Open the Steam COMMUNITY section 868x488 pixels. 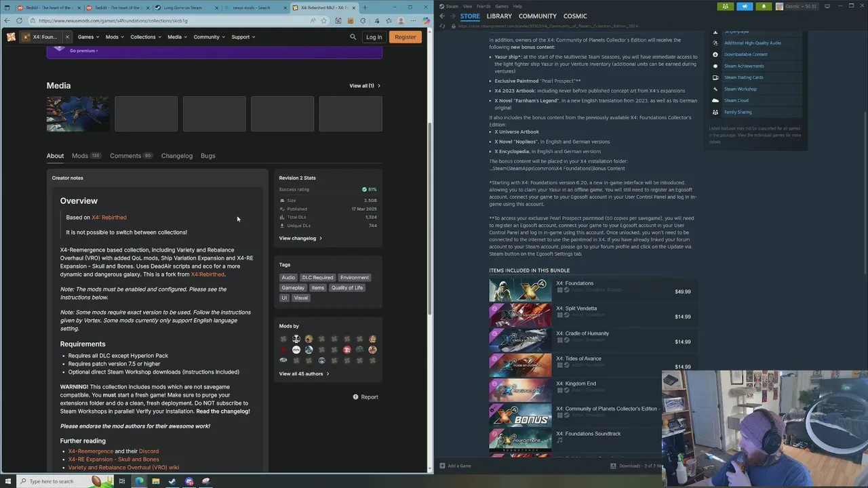[x=538, y=16]
